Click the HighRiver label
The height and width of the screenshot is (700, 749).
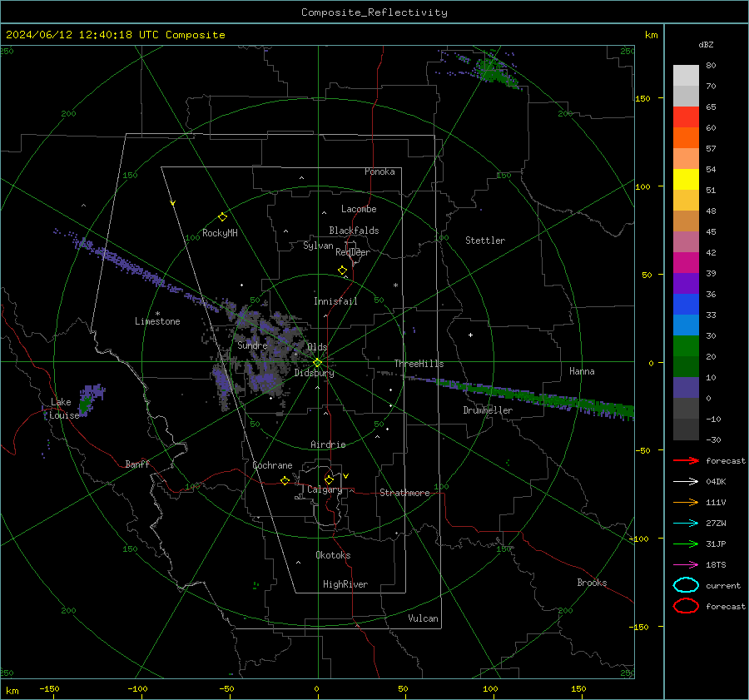(345, 584)
